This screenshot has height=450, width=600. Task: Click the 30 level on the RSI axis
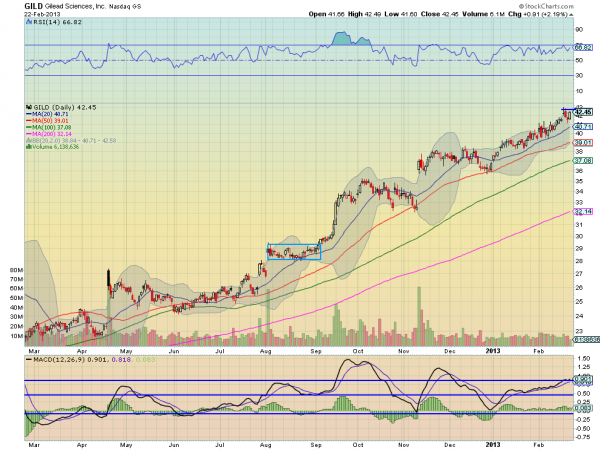click(x=579, y=76)
